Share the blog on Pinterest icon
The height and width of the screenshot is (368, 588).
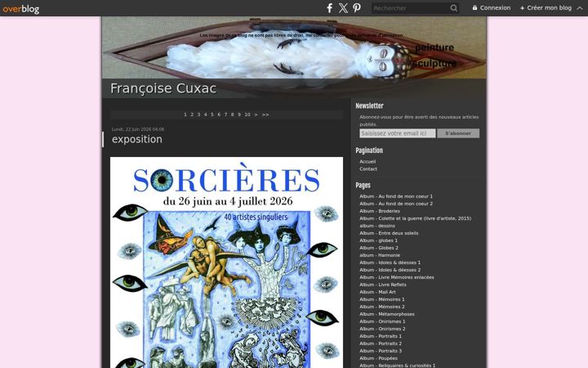(x=357, y=8)
